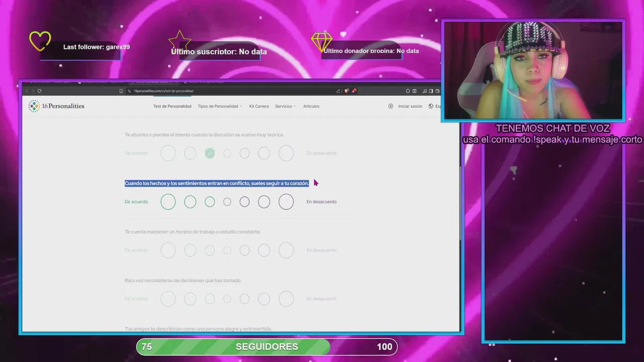Open the accessibility icon beside Iniciar sesión
The image size is (644, 362).
[x=390, y=106]
